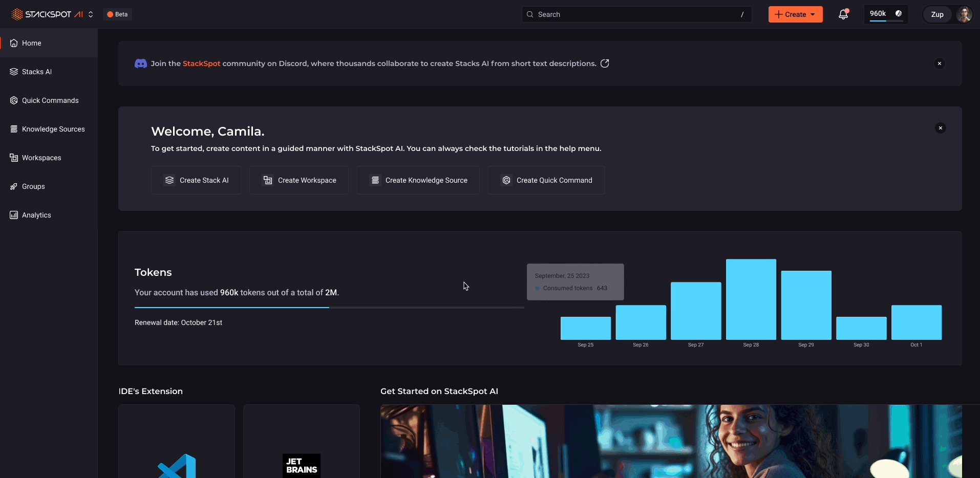The height and width of the screenshot is (478, 980).
Task: Open the StackSpot link in the Discord banner
Action: coord(201,63)
